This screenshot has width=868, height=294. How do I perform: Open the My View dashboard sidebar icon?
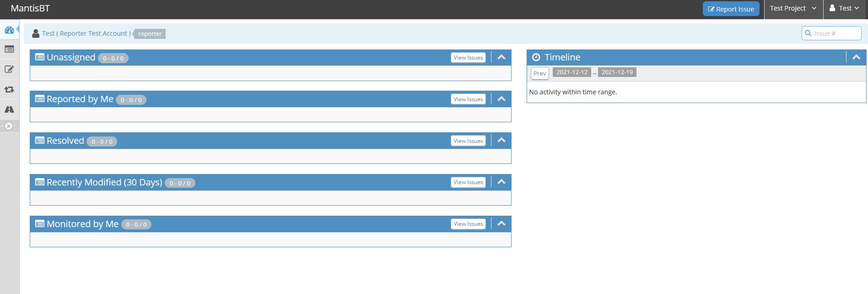tap(9, 30)
